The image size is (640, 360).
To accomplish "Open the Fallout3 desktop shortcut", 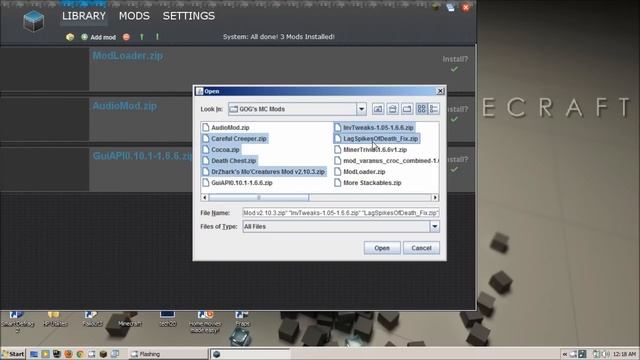I will tap(91, 320).
